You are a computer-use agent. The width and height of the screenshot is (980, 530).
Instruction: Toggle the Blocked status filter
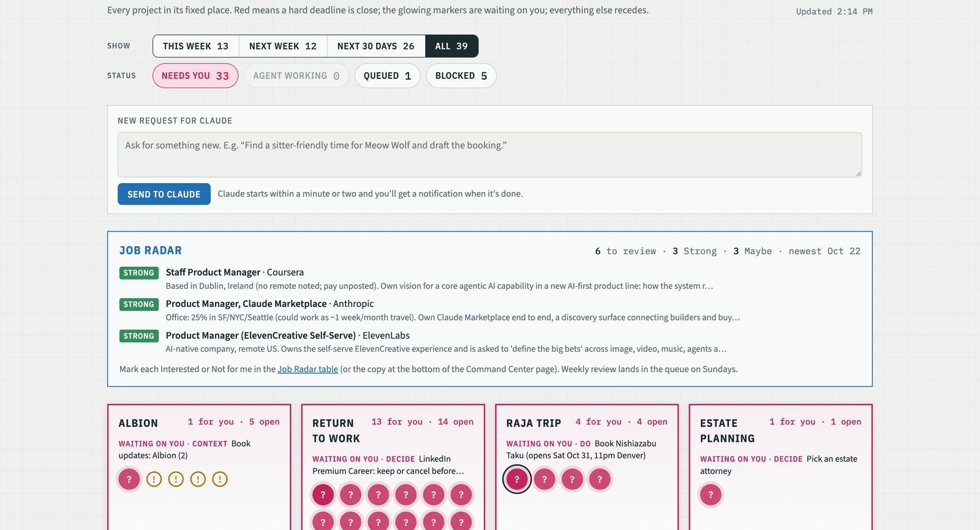pos(461,76)
